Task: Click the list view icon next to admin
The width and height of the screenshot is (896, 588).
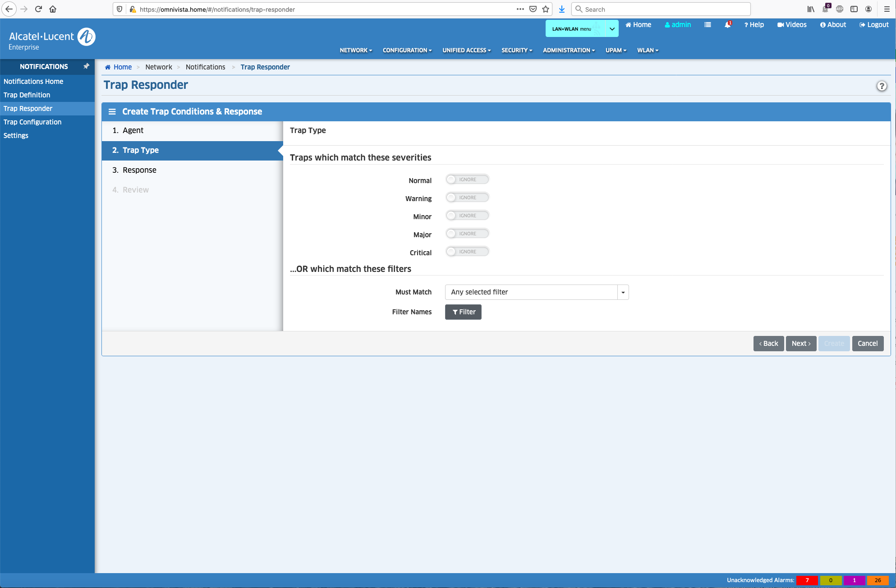Action: pyautogui.click(x=708, y=25)
